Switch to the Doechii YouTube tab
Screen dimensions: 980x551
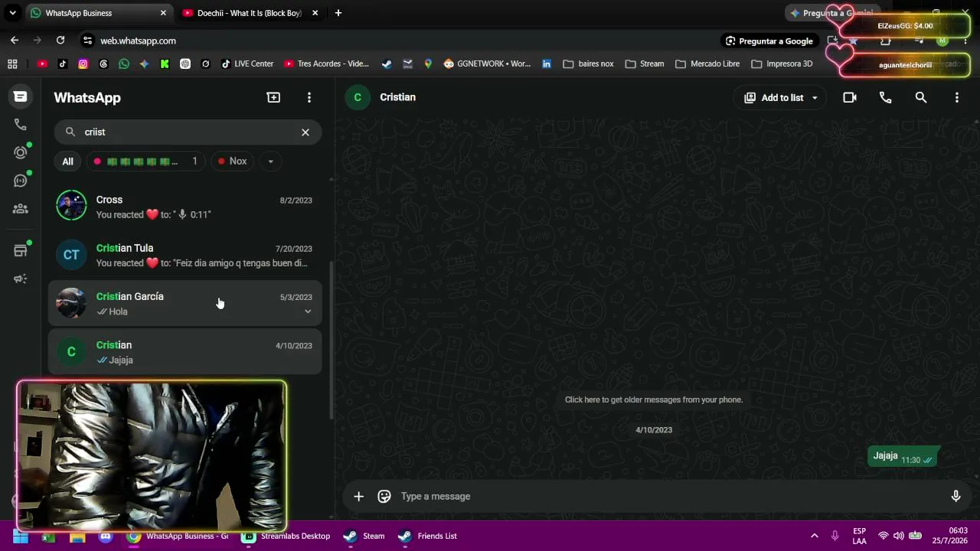250,13
